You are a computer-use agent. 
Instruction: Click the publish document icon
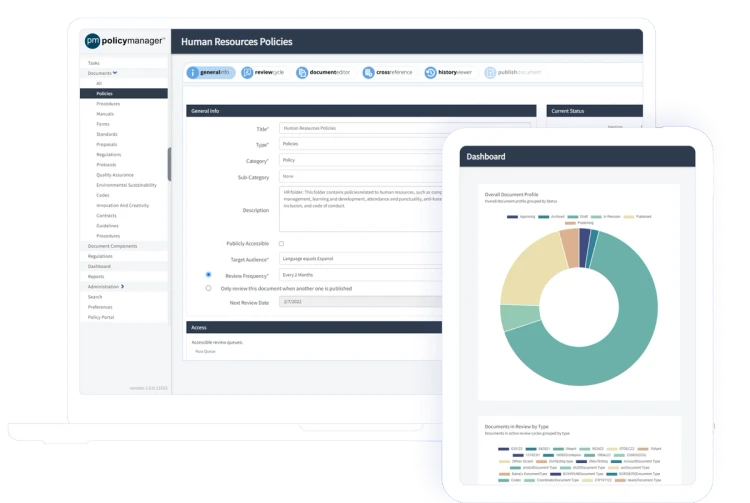pyautogui.click(x=490, y=73)
